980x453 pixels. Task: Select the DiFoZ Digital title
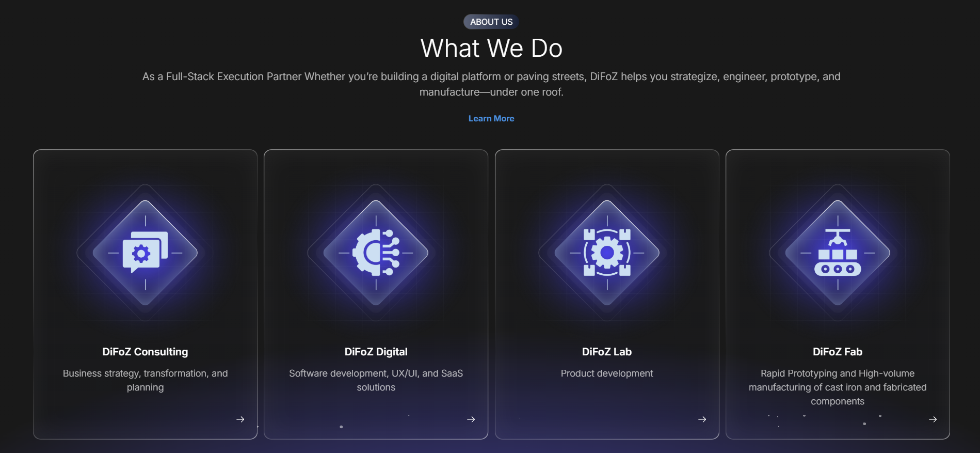[376, 352]
